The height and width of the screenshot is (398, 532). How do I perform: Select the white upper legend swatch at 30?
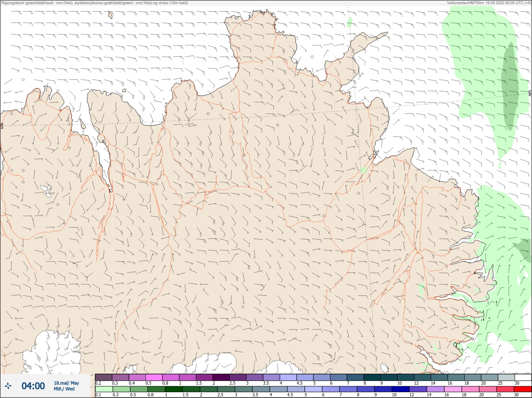pos(523,377)
